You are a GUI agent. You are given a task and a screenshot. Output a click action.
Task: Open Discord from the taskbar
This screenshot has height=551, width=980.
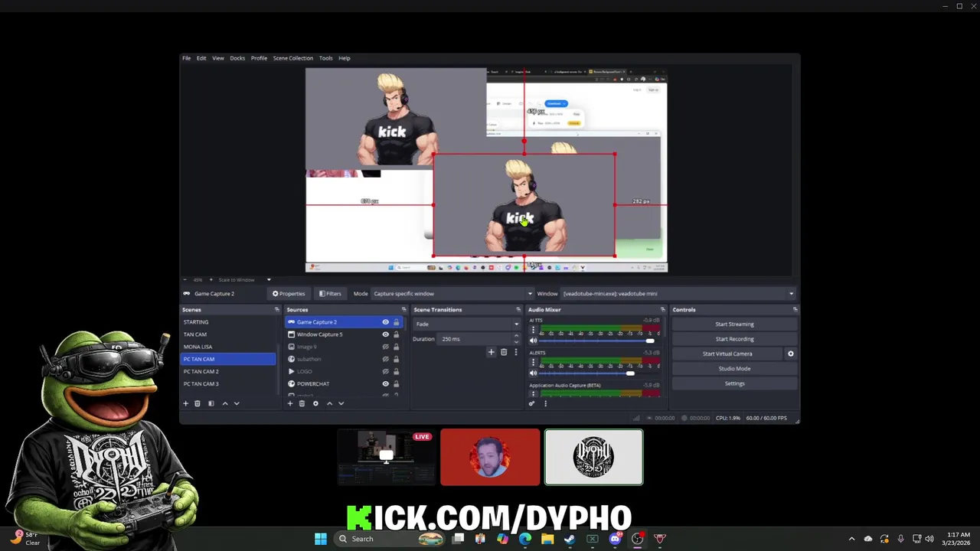pyautogui.click(x=615, y=539)
